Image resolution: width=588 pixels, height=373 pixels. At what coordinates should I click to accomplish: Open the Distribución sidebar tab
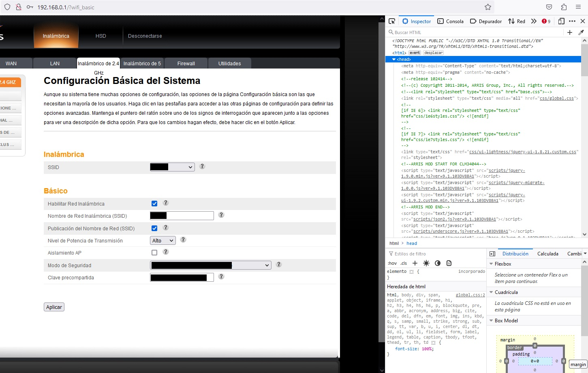point(515,254)
